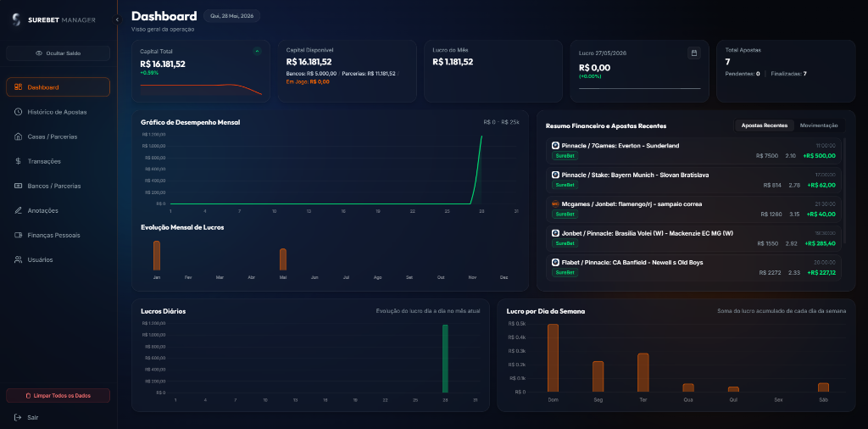
Task: Switch to the Movimentação tab
Action: click(x=819, y=125)
